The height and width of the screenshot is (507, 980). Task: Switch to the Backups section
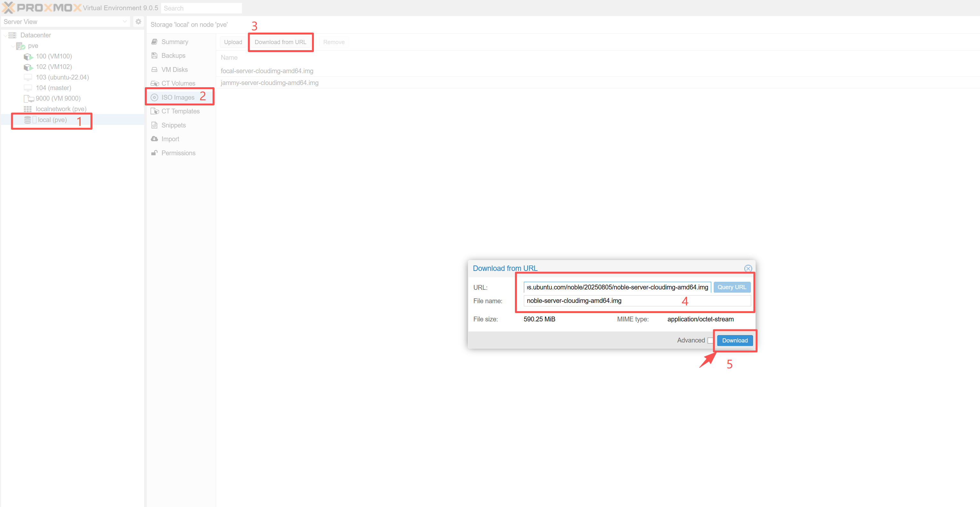pyautogui.click(x=173, y=56)
